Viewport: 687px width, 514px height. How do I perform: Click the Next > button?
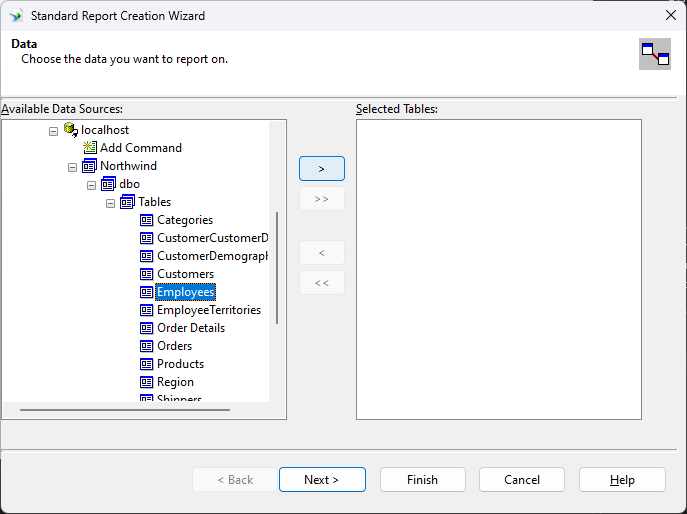pyautogui.click(x=322, y=480)
